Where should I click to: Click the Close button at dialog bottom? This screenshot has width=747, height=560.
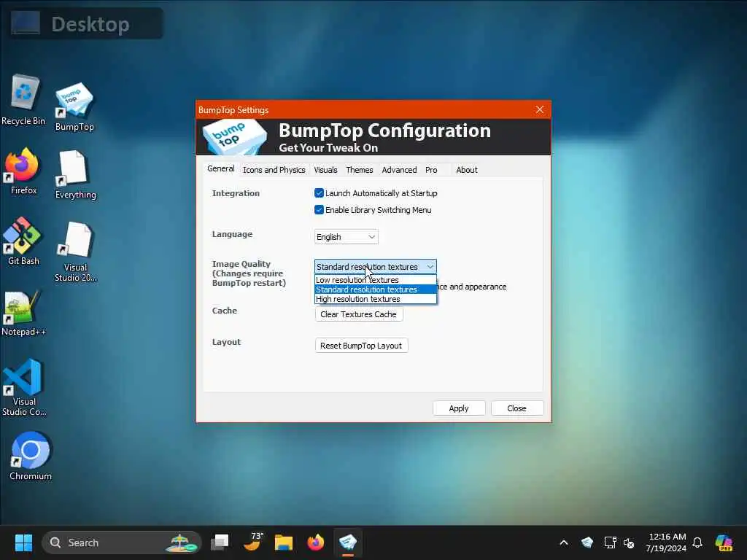(x=517, y=408)
